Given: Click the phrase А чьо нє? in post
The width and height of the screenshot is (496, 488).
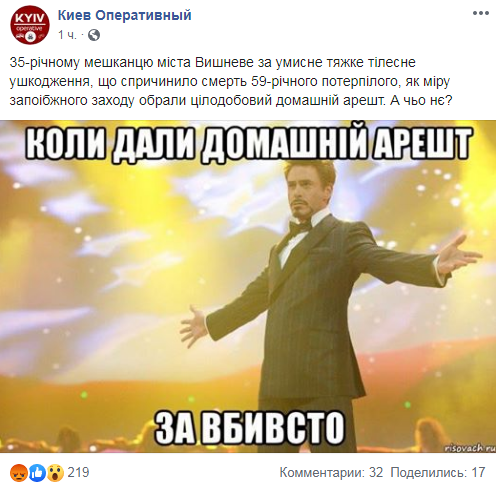Looking at the screenshot, I should (x=421, y=100).
